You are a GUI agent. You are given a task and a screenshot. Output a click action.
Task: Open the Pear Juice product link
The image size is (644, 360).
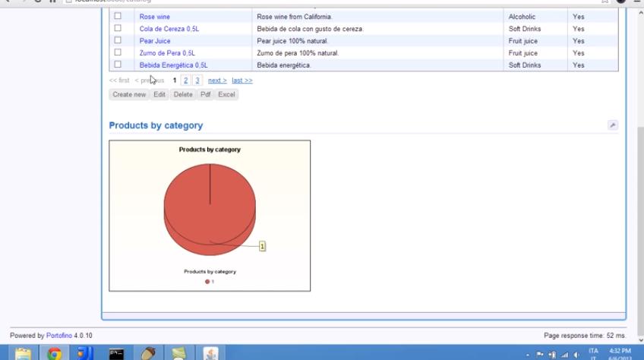pos(155,41)
